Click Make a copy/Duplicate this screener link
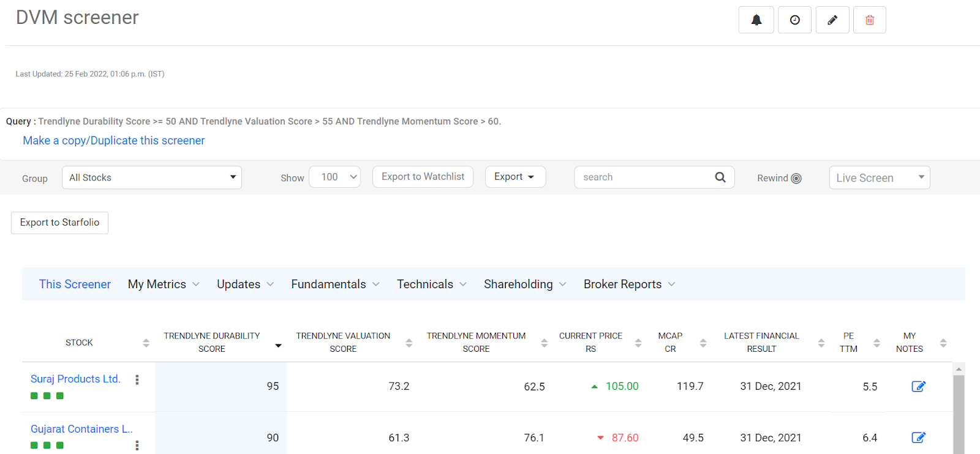The height and width of the screenshot is (454, 980). click(114, 140)
